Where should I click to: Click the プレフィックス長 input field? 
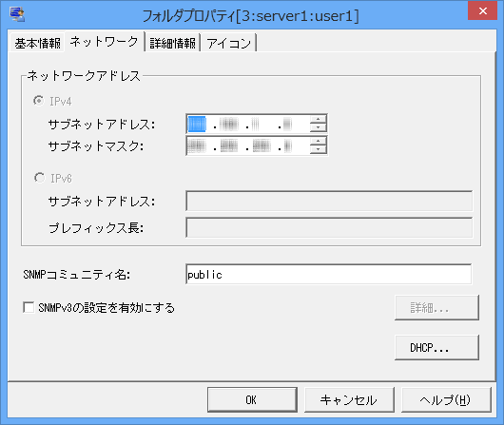[329, 227]
